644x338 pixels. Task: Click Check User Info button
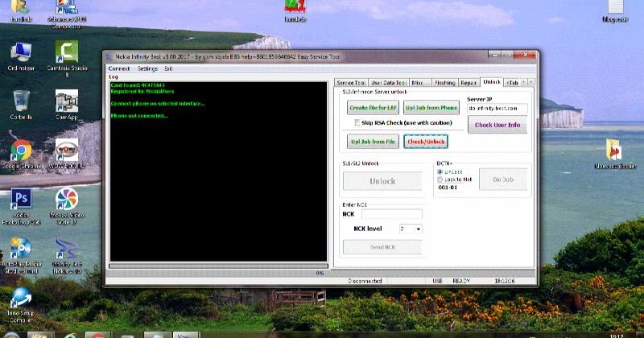[x=497, y=125]
